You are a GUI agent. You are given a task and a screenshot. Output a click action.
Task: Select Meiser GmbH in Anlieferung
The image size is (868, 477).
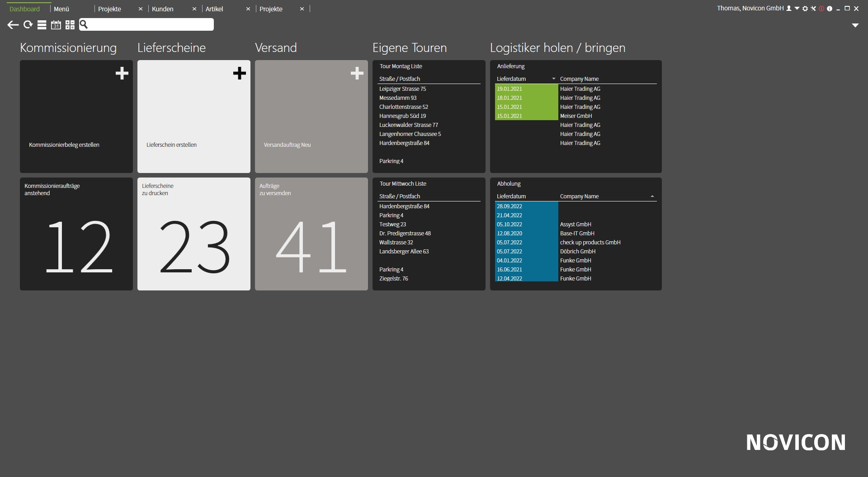(576, 116)
